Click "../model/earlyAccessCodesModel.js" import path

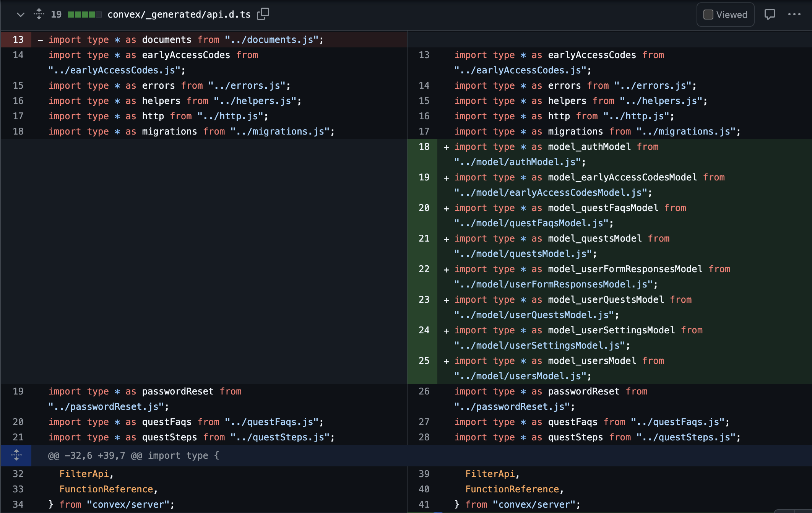point(551,193)
